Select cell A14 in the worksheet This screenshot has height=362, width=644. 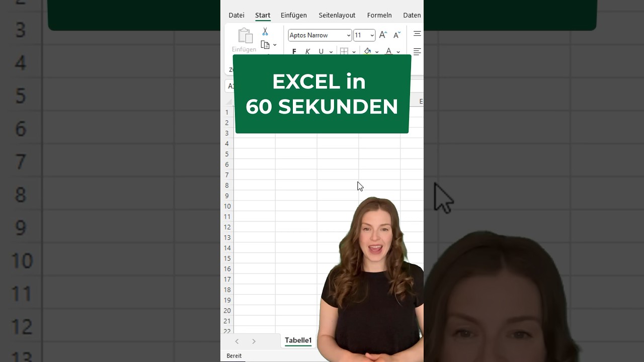tap(255, 248)
